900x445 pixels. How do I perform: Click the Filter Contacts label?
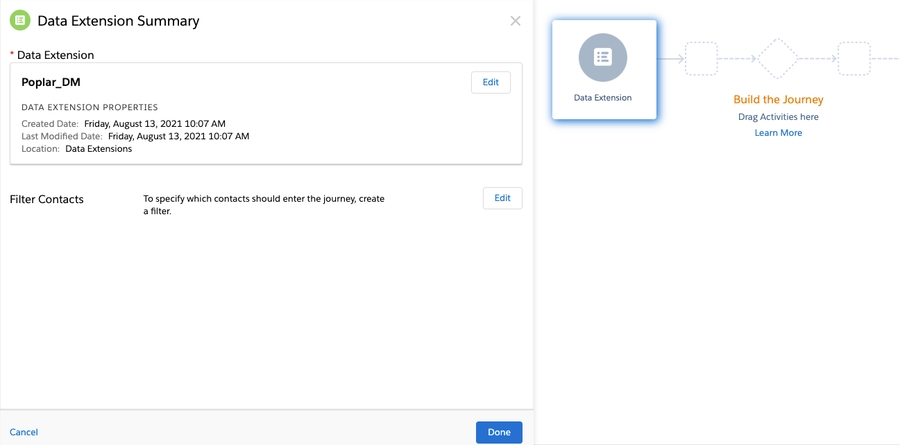(x=47, y=199)
